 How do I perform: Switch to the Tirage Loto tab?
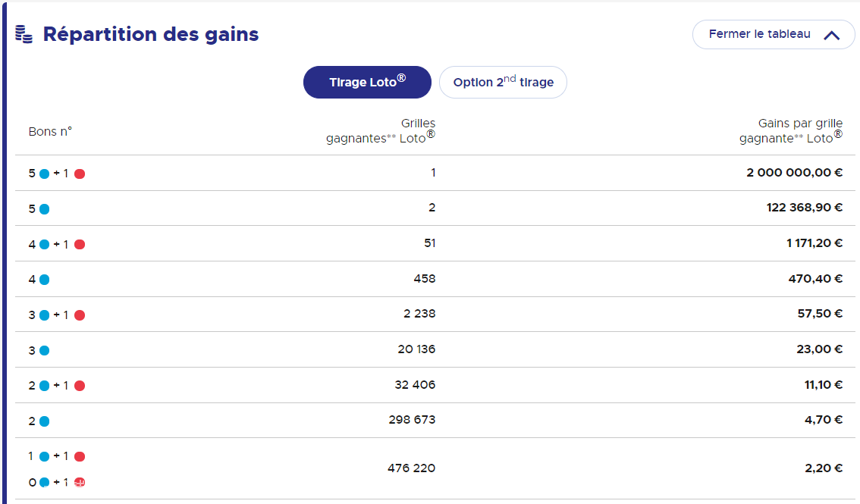click(x=367, y=82)
